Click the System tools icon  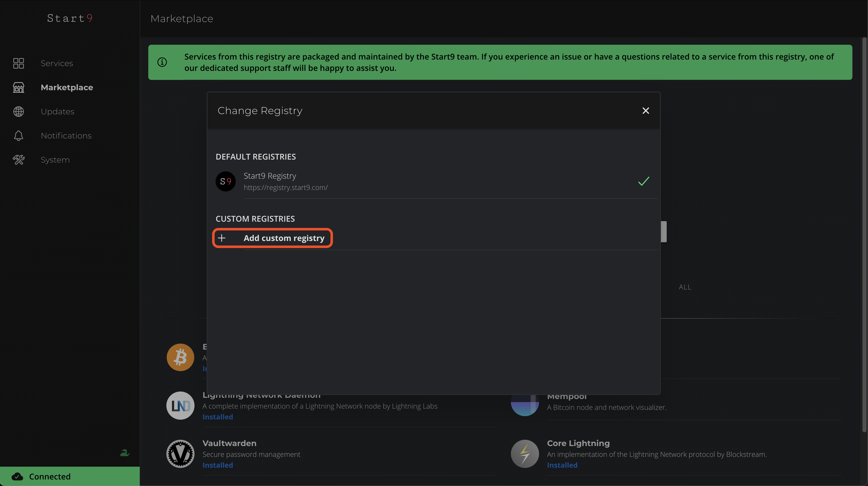pyautogui.click(x=19, y=160)
